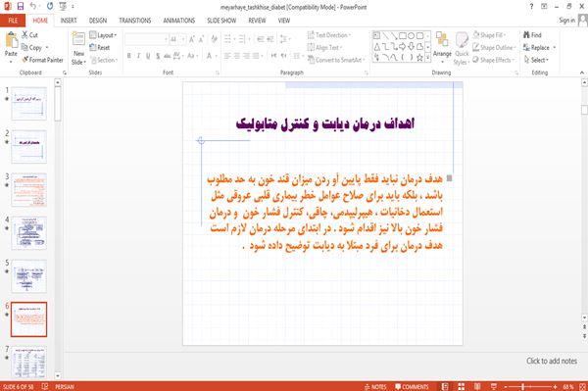Click the Find icon in Editing group

(x=532, y=35)
